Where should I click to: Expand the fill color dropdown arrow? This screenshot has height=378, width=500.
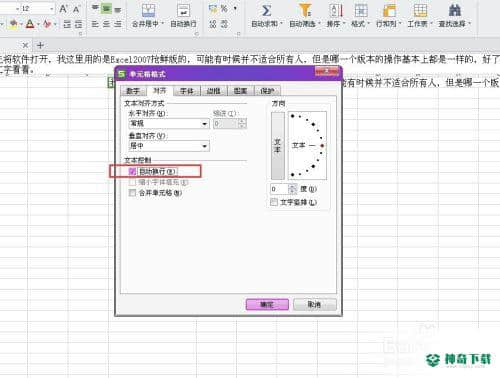point(21,24)
